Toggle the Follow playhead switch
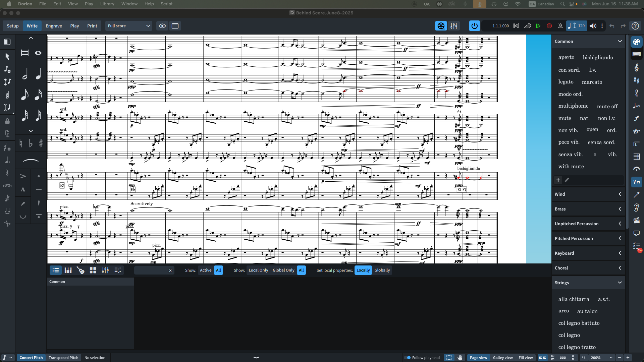 tap(408, 358)
